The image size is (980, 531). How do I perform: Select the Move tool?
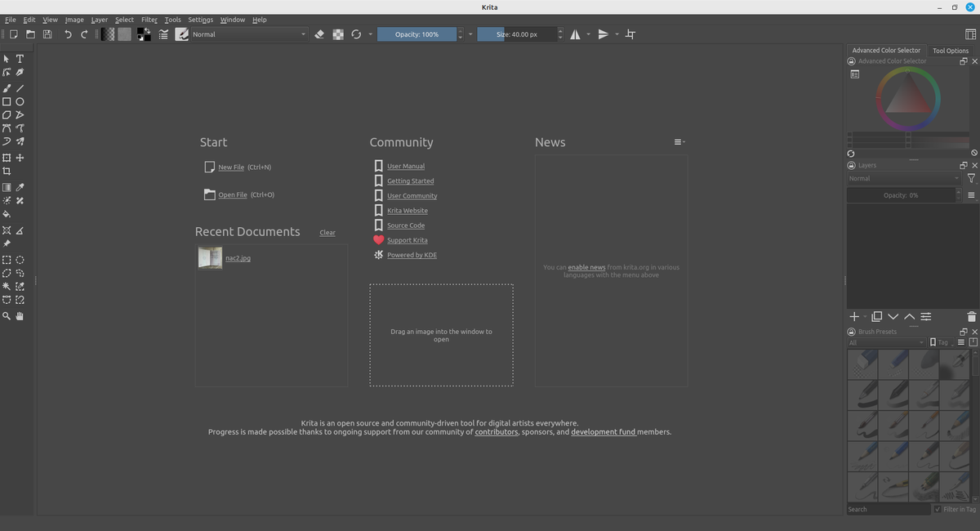[20, 158]
